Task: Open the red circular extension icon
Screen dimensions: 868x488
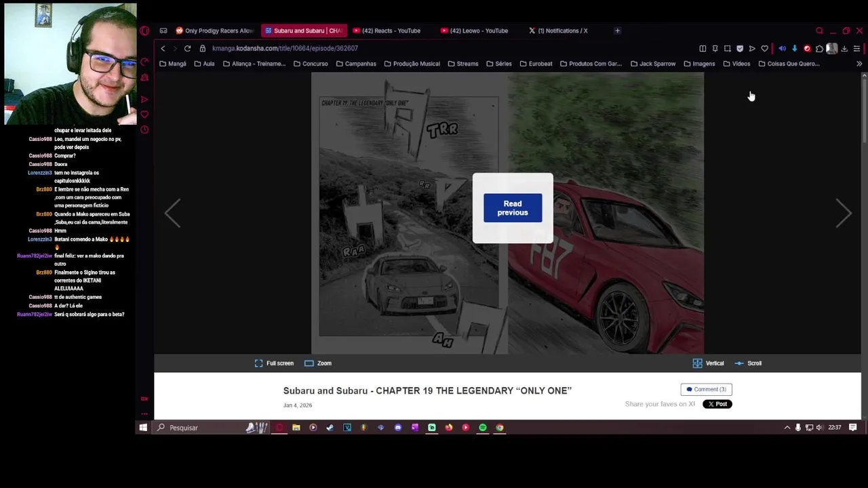Action: (x=807, y=48)
